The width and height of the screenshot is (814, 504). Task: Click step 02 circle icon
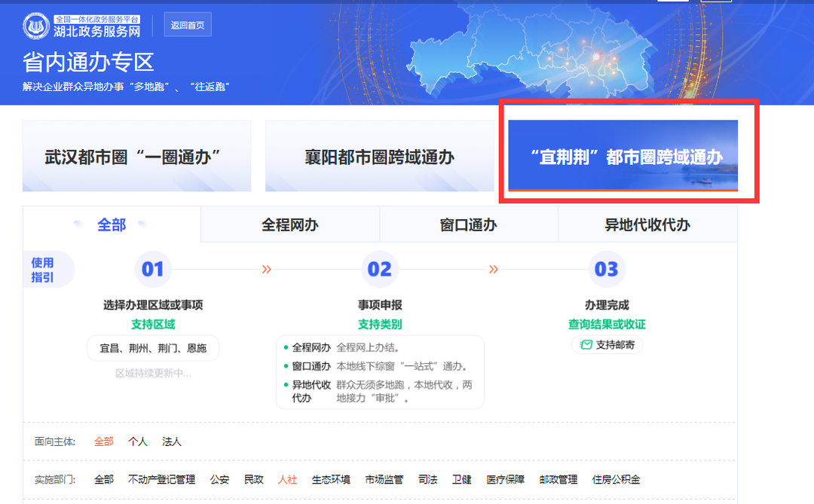pyautogui.click(x=379, y=269)
